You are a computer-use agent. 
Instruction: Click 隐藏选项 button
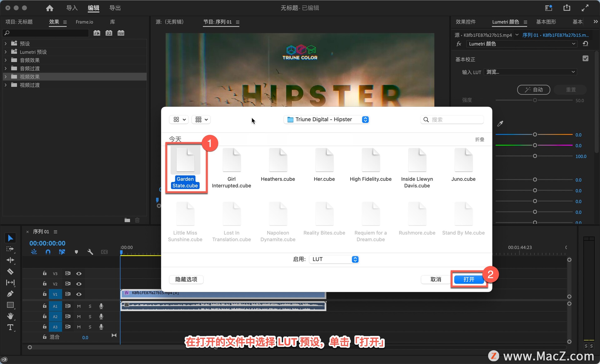click(186, 279)
